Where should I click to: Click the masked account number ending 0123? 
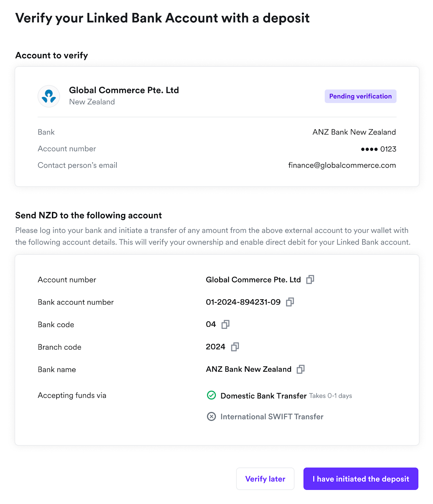pos(378,149)
